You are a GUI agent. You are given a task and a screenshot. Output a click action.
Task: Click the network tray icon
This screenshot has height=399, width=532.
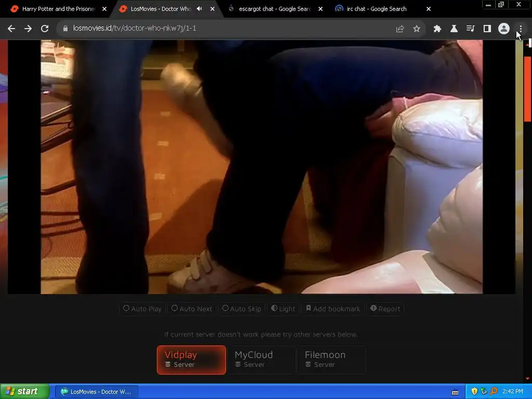(x=484, y=392)
